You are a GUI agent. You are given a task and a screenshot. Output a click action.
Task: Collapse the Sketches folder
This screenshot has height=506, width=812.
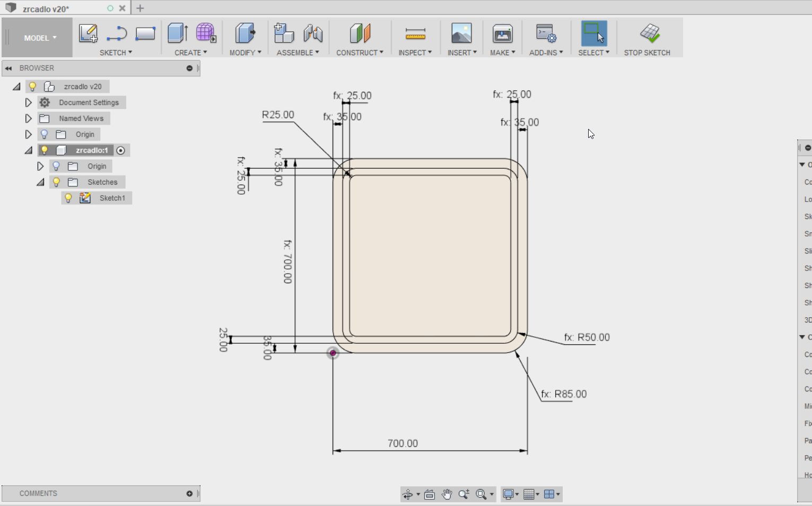[40, 182]
